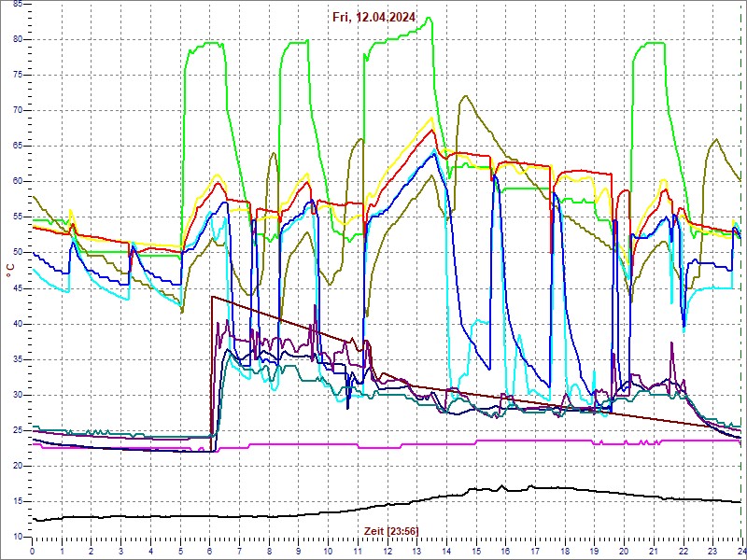
Task: Click the "°C" temperature axis label
Action: (x=10, y=272)
